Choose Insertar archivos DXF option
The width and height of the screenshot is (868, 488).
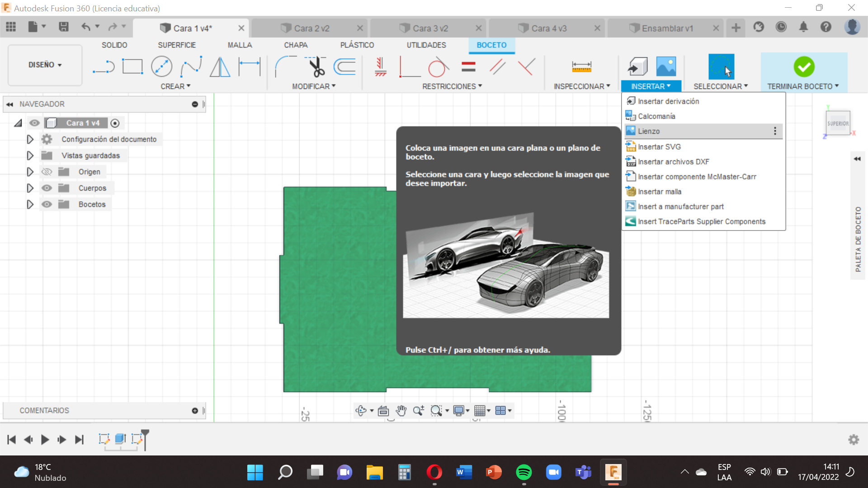click(x=703, y=162)
